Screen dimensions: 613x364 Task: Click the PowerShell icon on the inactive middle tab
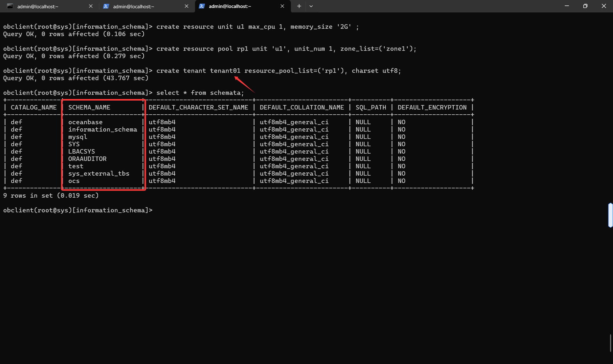coord(106,6)
